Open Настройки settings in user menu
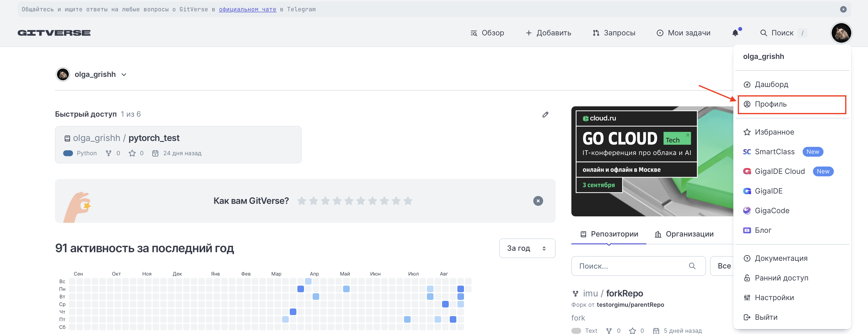Screen dimensions: 868x334 tap(792, 298)
